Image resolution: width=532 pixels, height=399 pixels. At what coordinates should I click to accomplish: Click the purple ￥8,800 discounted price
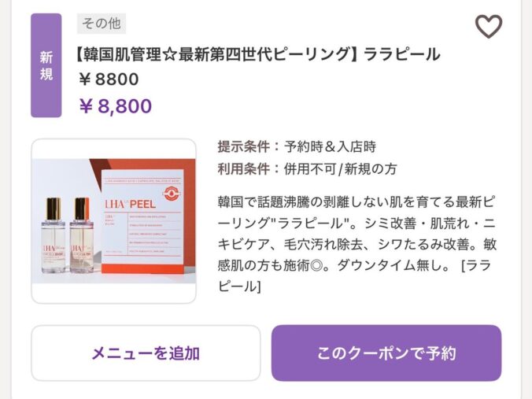pos(116,106)
